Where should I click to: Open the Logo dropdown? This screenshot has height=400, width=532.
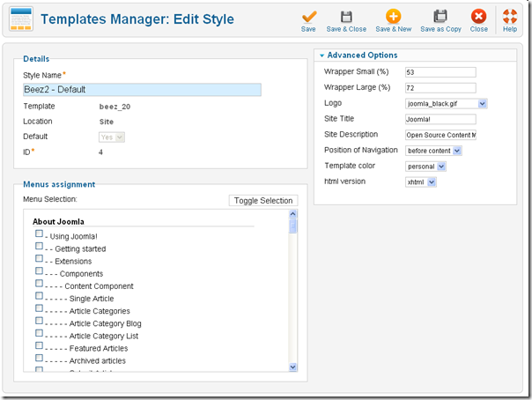(x=447, y=103)
